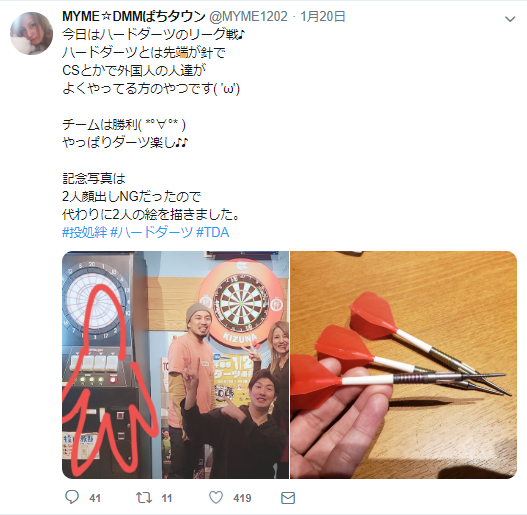Follow the #TDA hashtag link
This screenshot has height=515, width=527.
[212, 232]
